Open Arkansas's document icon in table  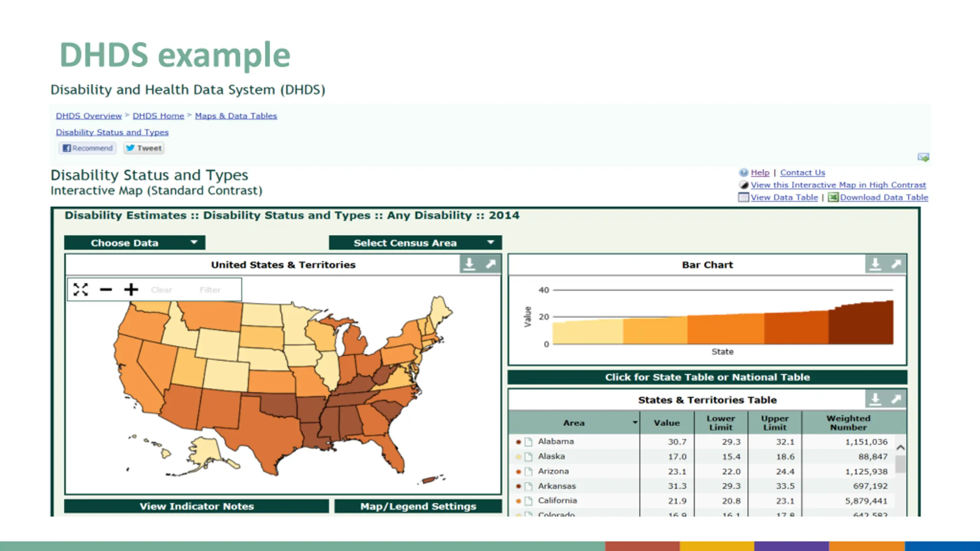[x=529, y=486]
